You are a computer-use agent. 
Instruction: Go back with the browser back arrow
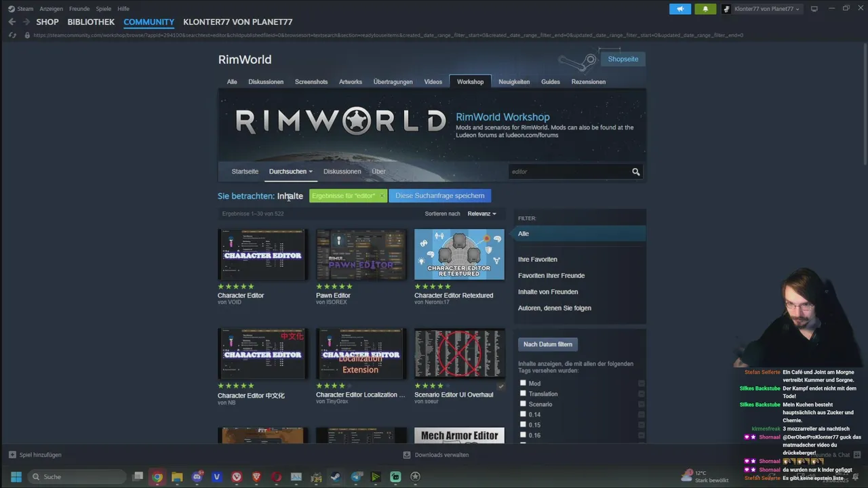[x=12, y=22]
